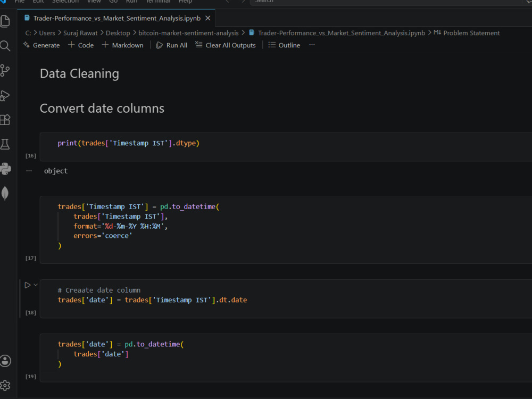
Task: Run the Create date column cell
Action: coord(28,285)
